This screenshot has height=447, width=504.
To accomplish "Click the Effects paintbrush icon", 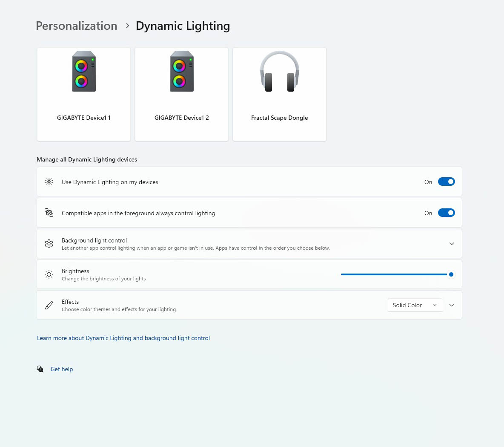I will coord(49,305).
